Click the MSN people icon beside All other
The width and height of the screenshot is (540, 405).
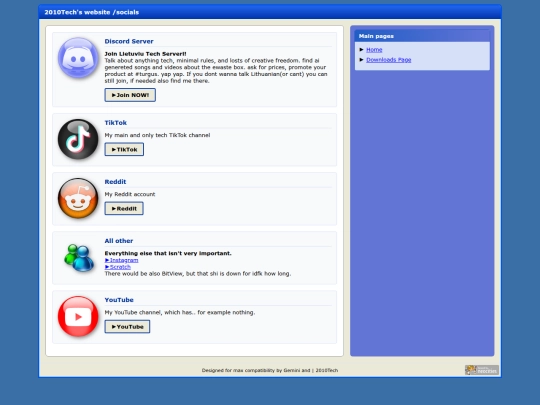[79, 258]
